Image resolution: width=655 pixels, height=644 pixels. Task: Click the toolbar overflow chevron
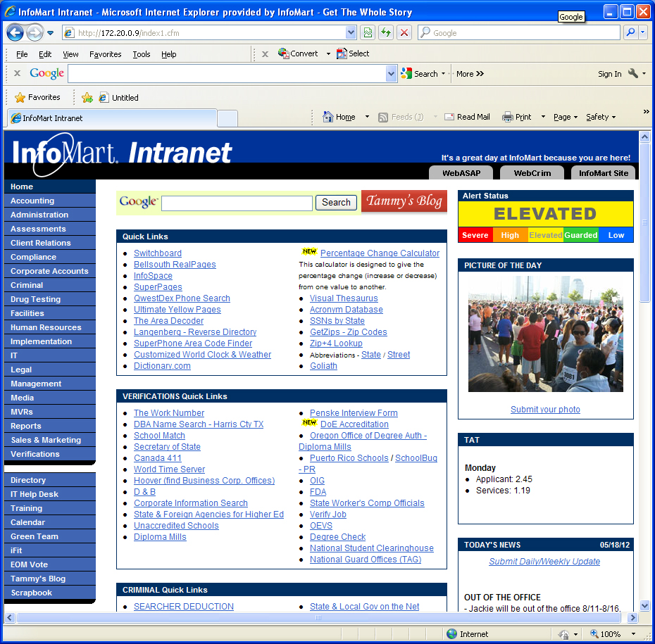(x=646, y=111)
